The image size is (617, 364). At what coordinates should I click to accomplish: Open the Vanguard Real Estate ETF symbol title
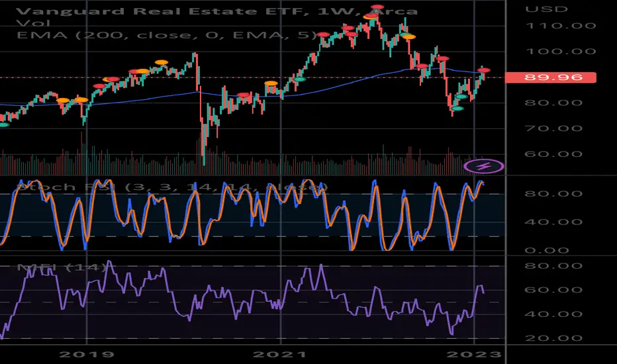(x=216, y=11)
